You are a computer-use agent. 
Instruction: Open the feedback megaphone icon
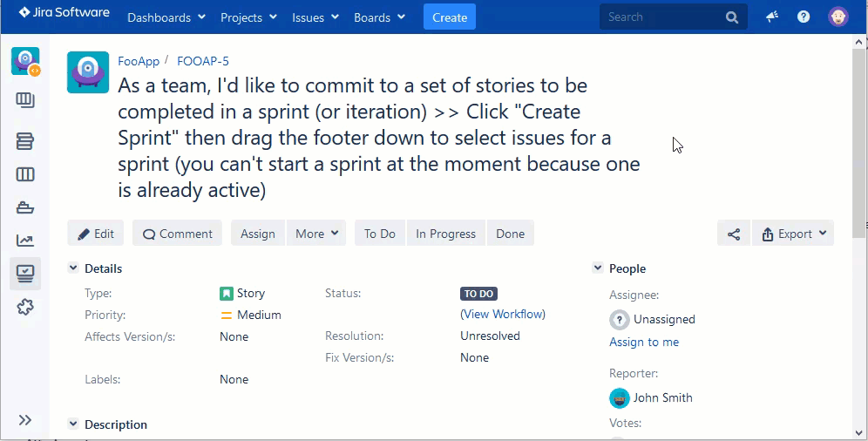click(x=772, y=17)
